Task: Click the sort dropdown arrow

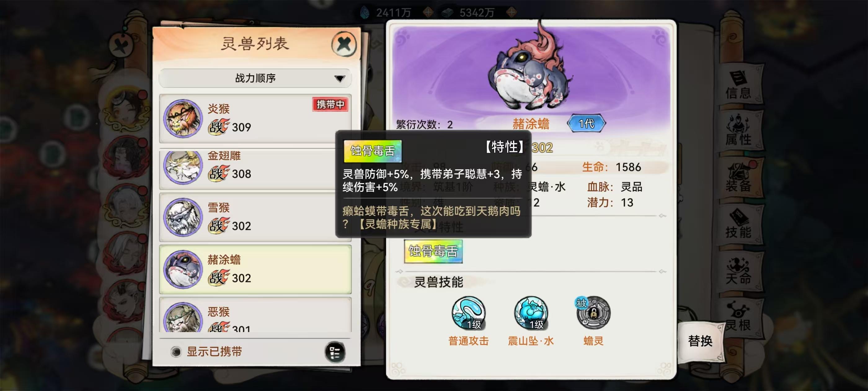Action: coord(340,79)
